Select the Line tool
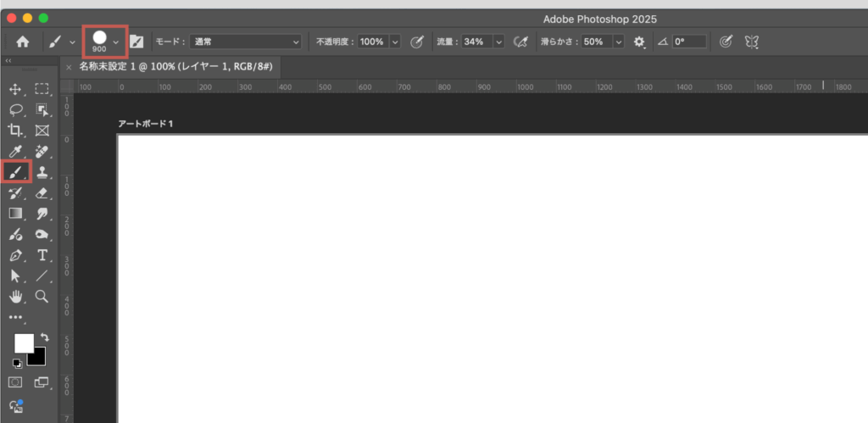868x423 pixels. coord(42,276)
